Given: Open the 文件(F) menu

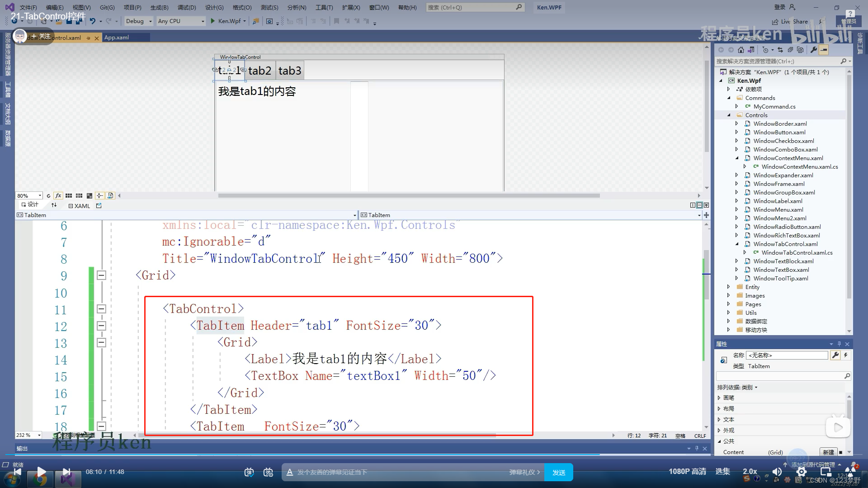Looking at the screenshot, I should (x=28, y=7).
